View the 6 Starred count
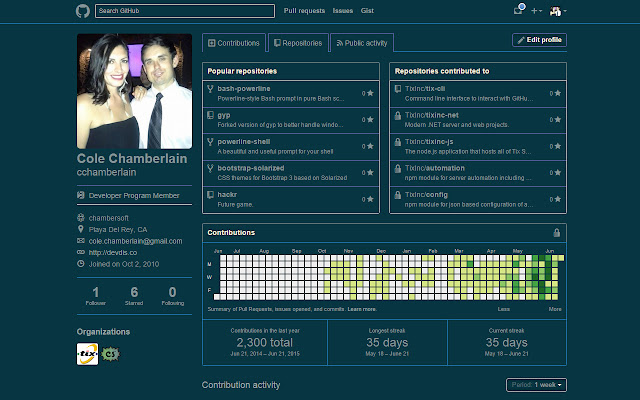This screenshot has height=400, width=640. coord(134,296)
